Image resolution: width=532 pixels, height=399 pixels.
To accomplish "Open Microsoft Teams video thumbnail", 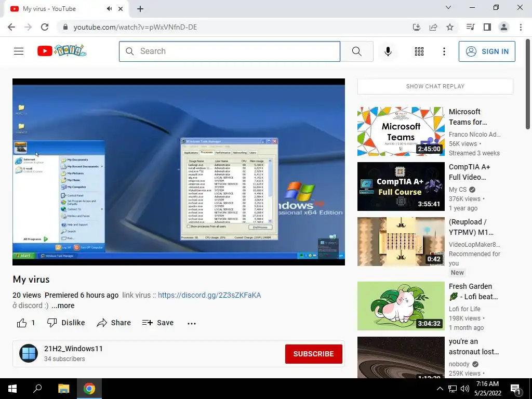I will (401, 131).
